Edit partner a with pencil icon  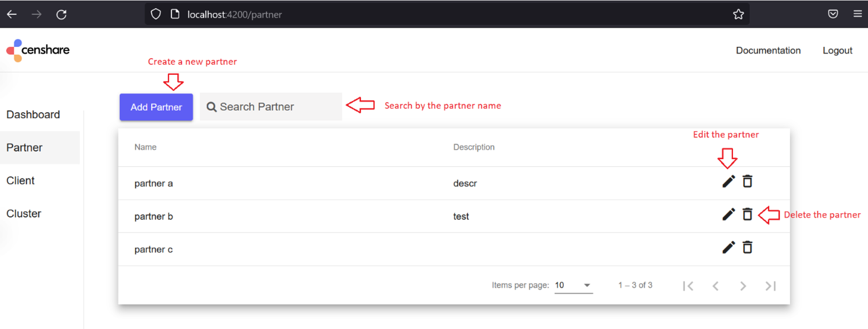(x=728, y=181)
